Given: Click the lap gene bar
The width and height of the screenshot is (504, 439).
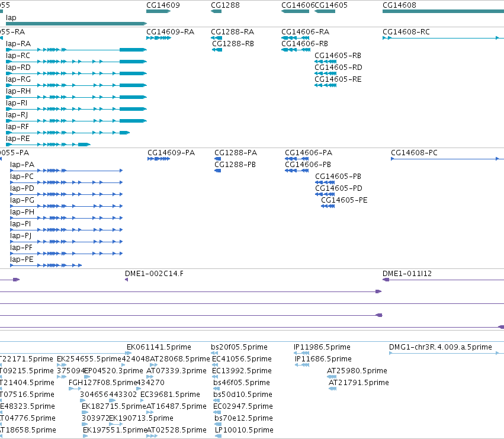Looking at the screenshot, I should [76, 24].
